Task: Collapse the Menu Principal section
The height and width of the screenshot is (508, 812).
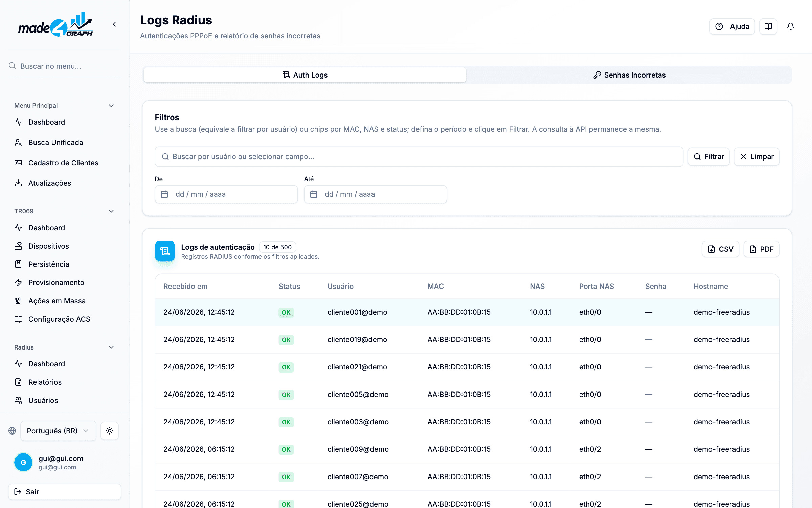Action: tap(111, 106)
